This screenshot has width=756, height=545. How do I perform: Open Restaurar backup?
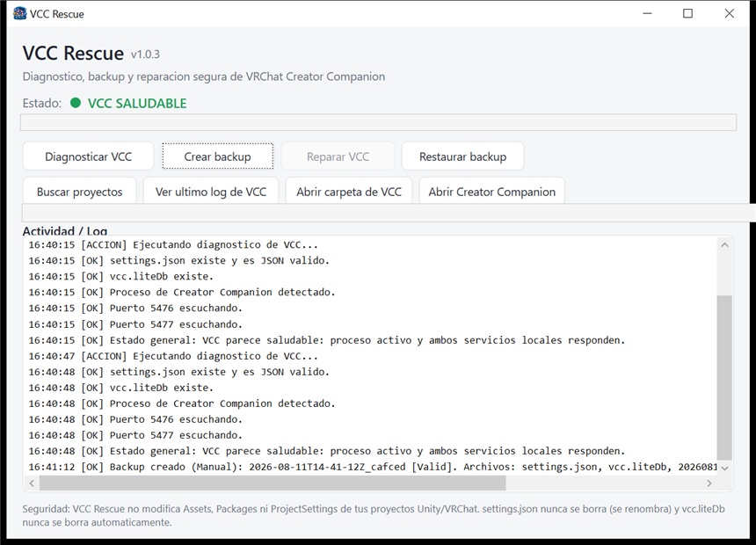coord(462,156)
